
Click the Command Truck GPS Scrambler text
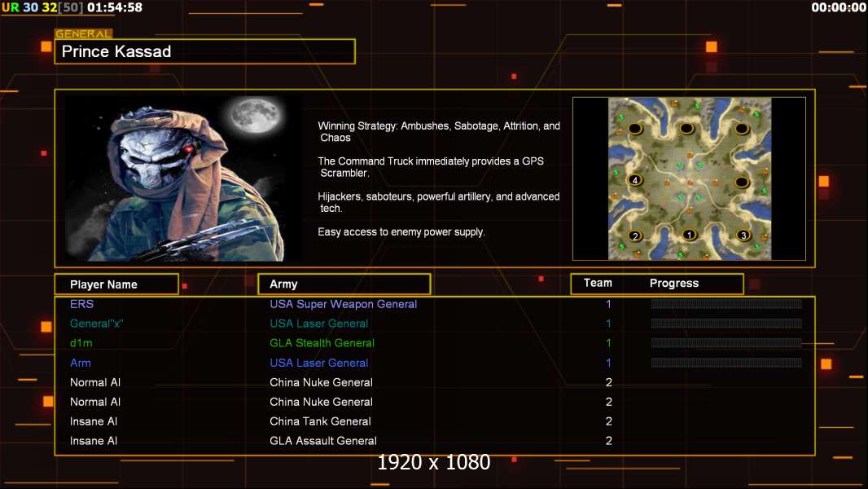tap(431, 167)
